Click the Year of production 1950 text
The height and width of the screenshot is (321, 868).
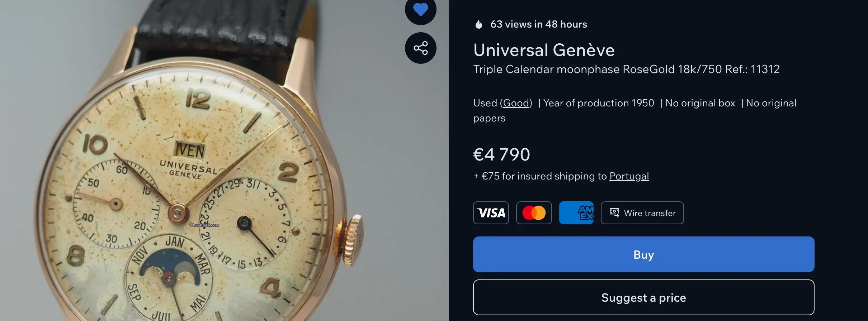click(x=599, y=103)
